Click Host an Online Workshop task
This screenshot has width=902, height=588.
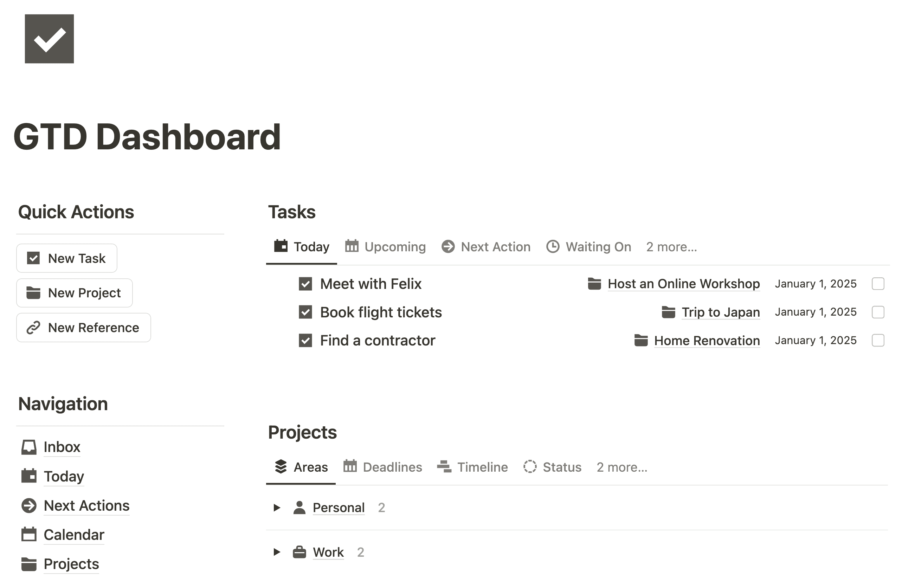point(683,284)
